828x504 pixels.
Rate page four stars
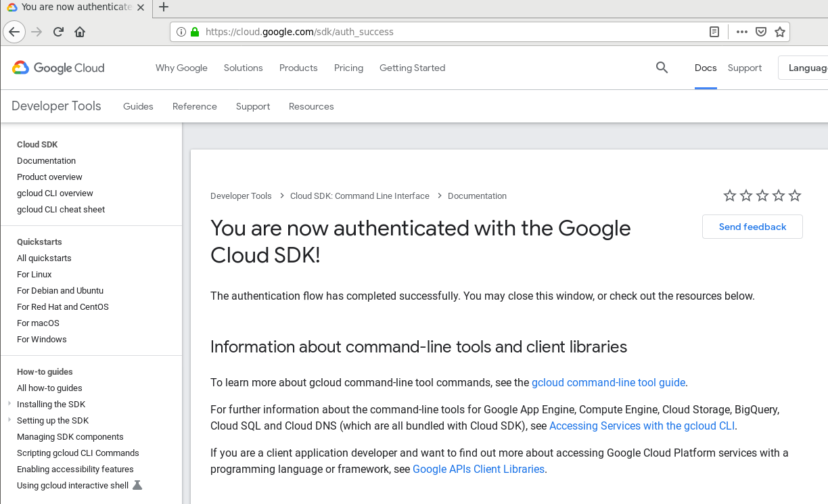point(779,196)
